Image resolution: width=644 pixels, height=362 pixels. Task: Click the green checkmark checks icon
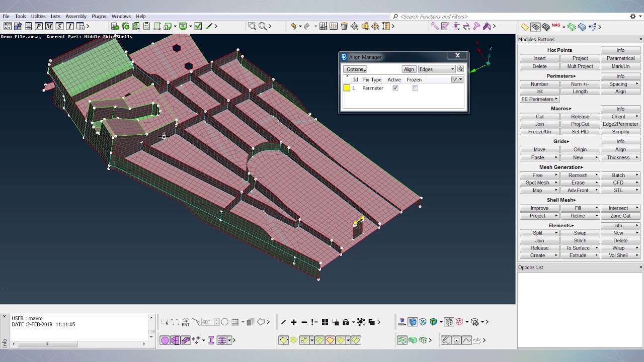[198, 26]
